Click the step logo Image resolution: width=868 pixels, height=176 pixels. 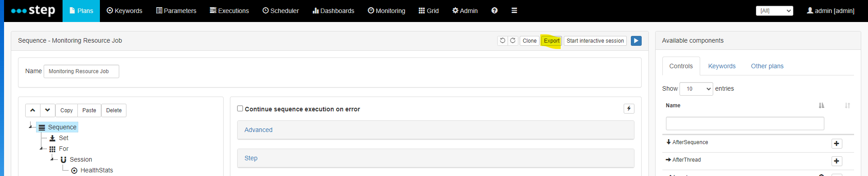[x=33, y=10]
